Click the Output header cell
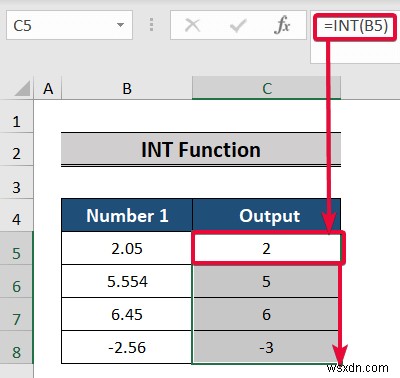400x378 pixels. coord(267,215)
